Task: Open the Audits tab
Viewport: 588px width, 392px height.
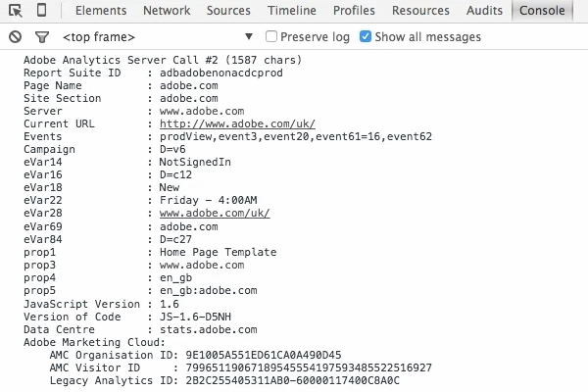Action: pyautogui.click(x=485, y=11)
